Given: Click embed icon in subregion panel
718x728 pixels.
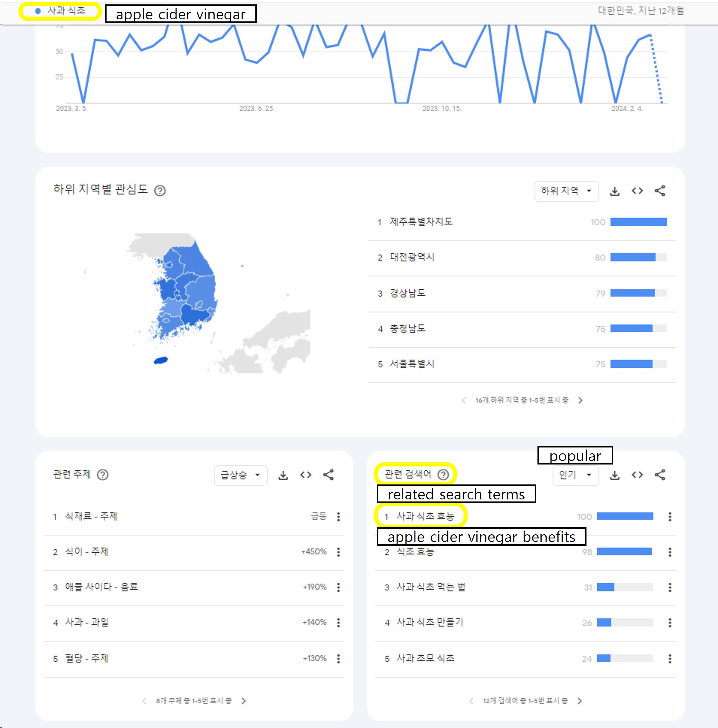Looking at the screenshot, I should pos(637,191).
